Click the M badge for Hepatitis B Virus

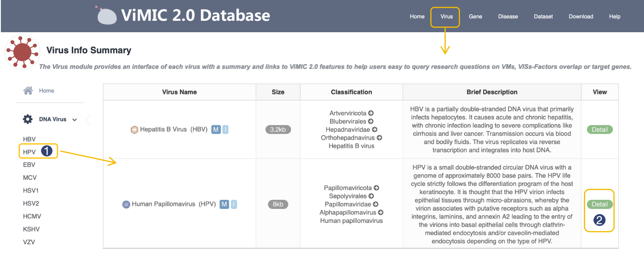pos(216,129)
